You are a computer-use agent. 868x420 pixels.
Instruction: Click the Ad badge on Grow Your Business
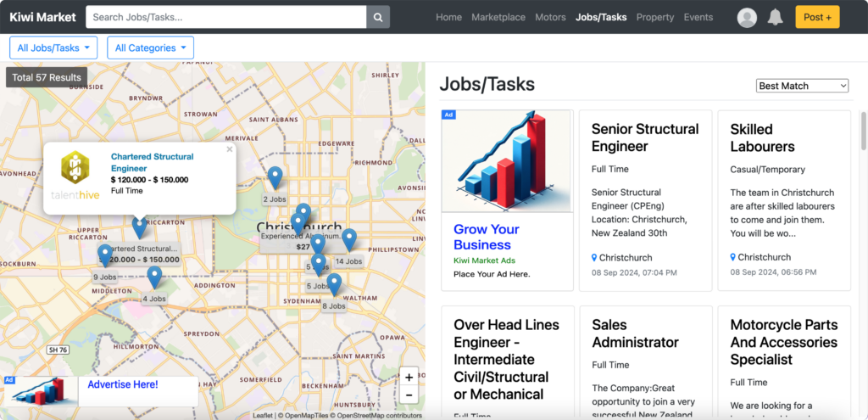point(448,115)
